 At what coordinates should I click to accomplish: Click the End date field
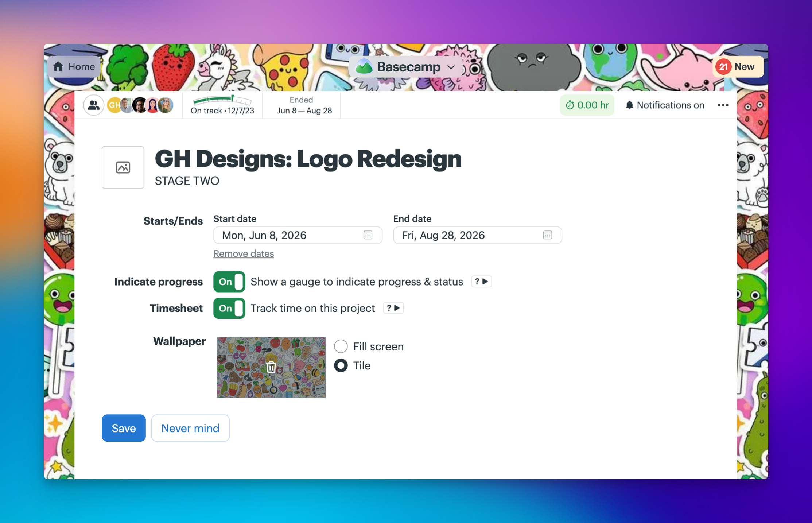(x=477, y=235)
